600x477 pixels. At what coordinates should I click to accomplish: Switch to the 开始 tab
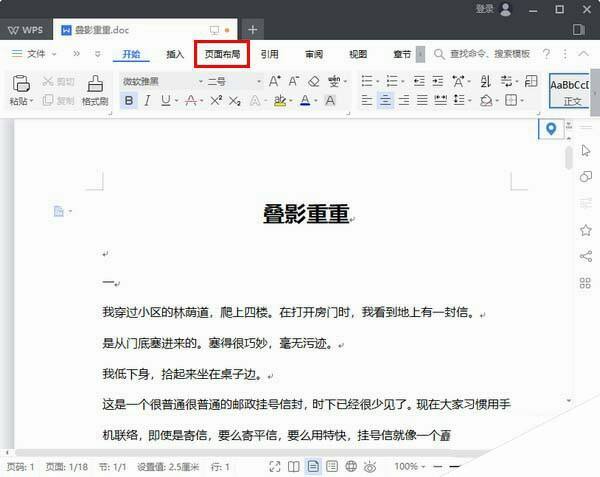[x=131, y=54]
